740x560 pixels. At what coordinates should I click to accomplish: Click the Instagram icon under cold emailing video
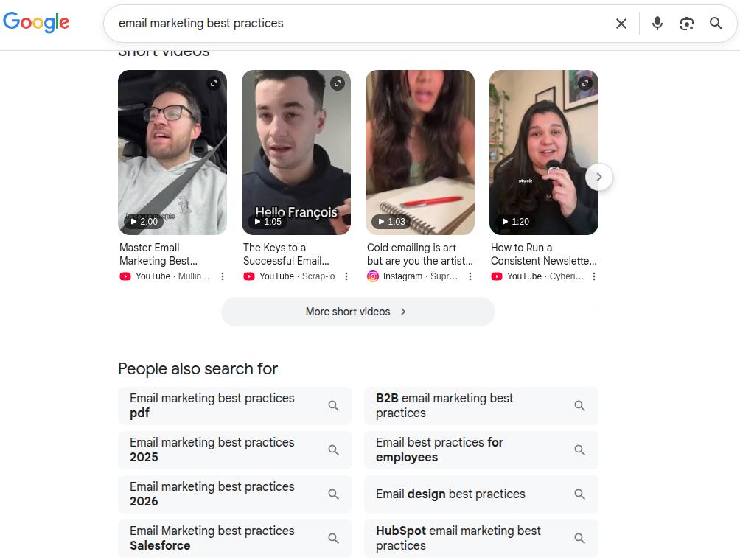[x=373, y=276]
